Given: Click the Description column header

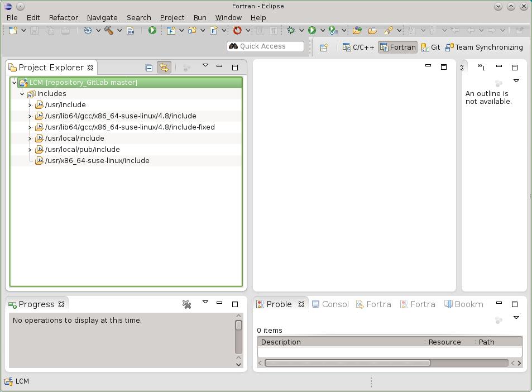Looking at the screenshot, I should (341, 342).
